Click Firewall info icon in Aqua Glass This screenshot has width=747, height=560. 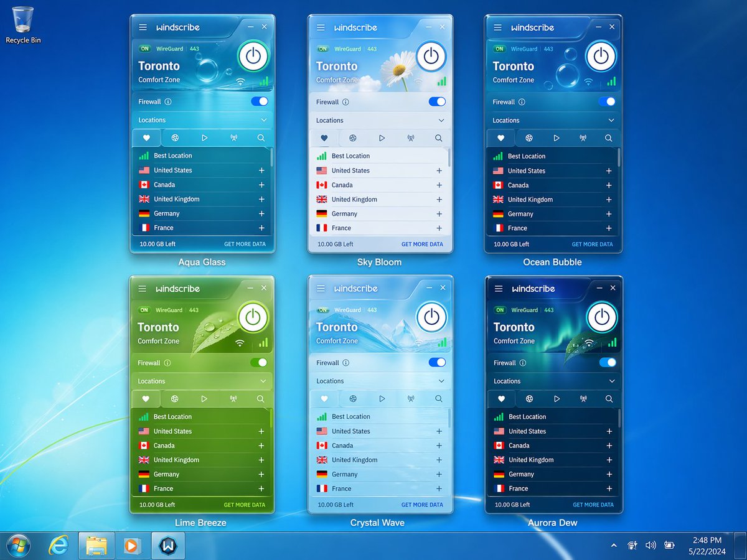click(168, 101)
